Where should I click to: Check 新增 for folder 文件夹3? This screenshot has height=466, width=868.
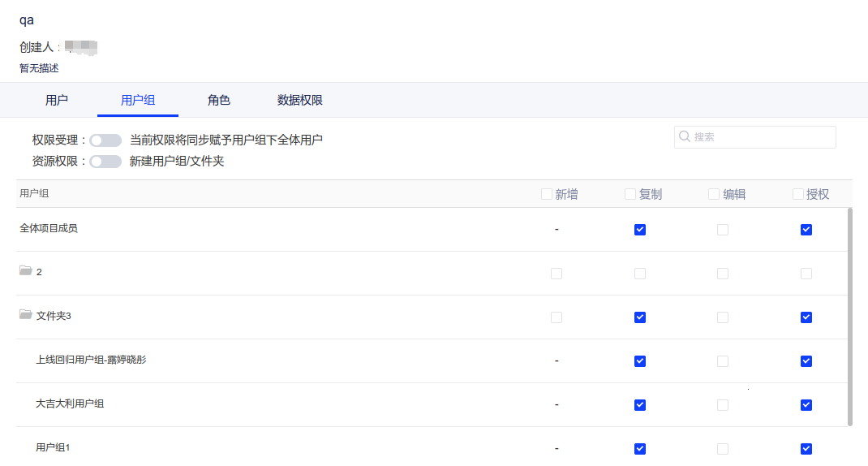[556, 317]
